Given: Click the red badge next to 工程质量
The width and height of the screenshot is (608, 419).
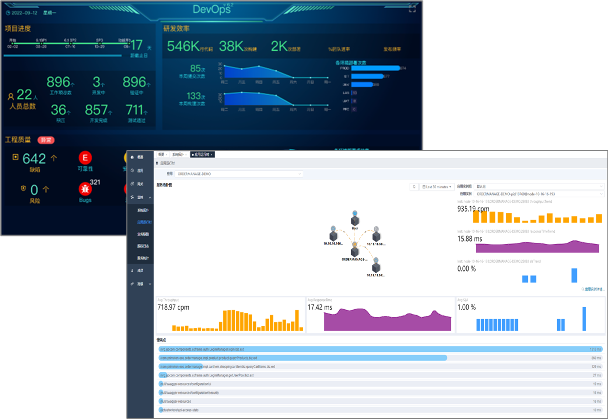Looking at the screenshot, I should [45, 140].
